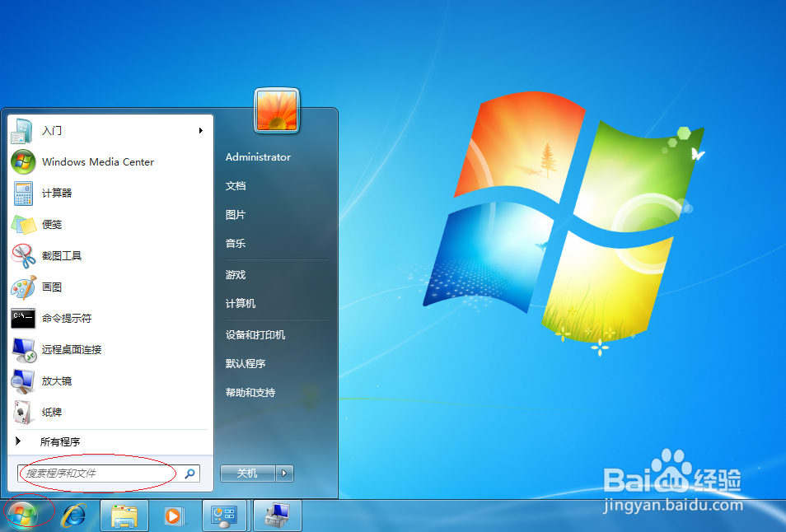
Task: Launch Windows Media Center icon
Action: pyautogui.click(x=23, y=161)
